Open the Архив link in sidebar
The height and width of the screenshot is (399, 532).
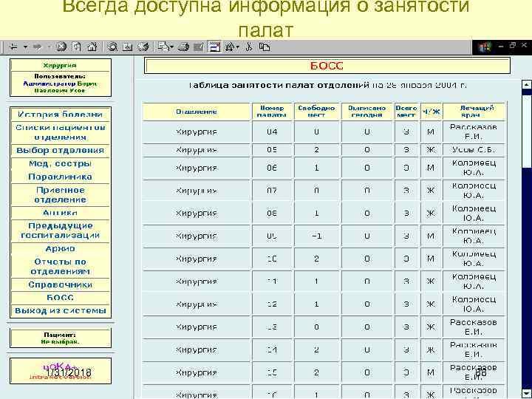(60, 249)
